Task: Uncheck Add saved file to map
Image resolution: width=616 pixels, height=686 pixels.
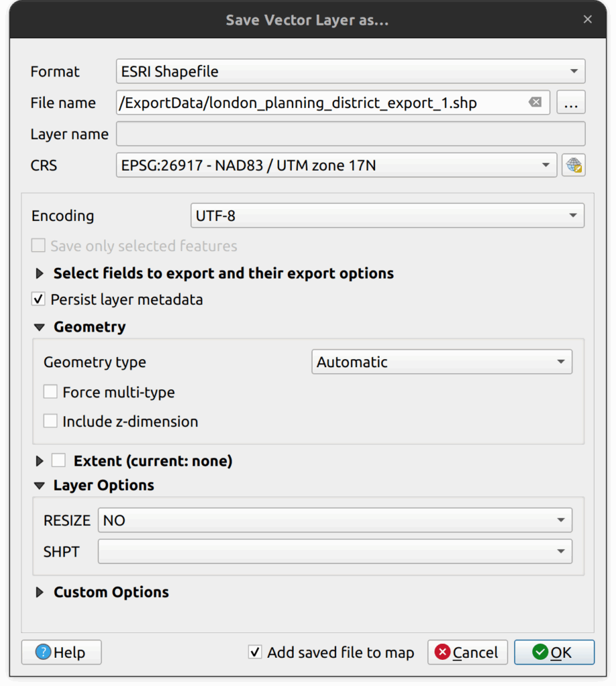Action: click(x=255, y=653)
